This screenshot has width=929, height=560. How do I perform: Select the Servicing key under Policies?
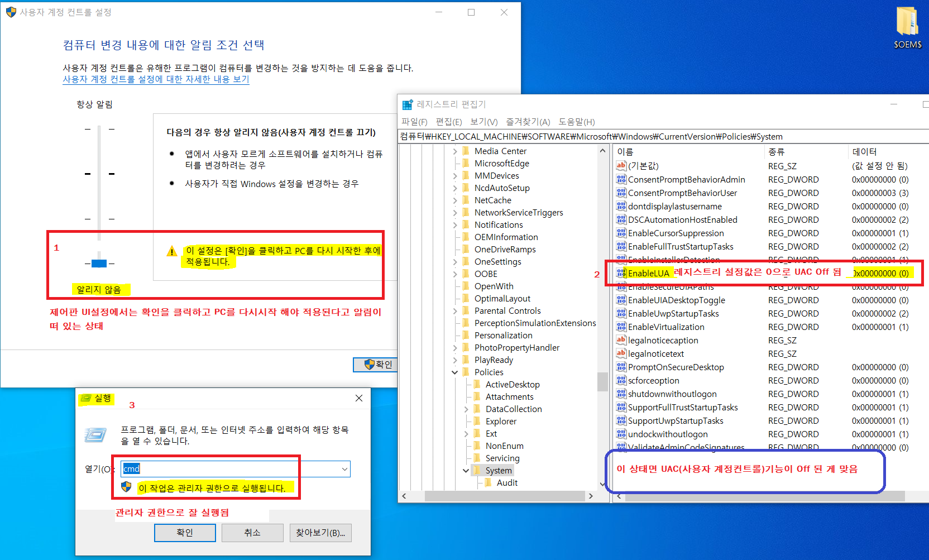click(x=502, y=458)
